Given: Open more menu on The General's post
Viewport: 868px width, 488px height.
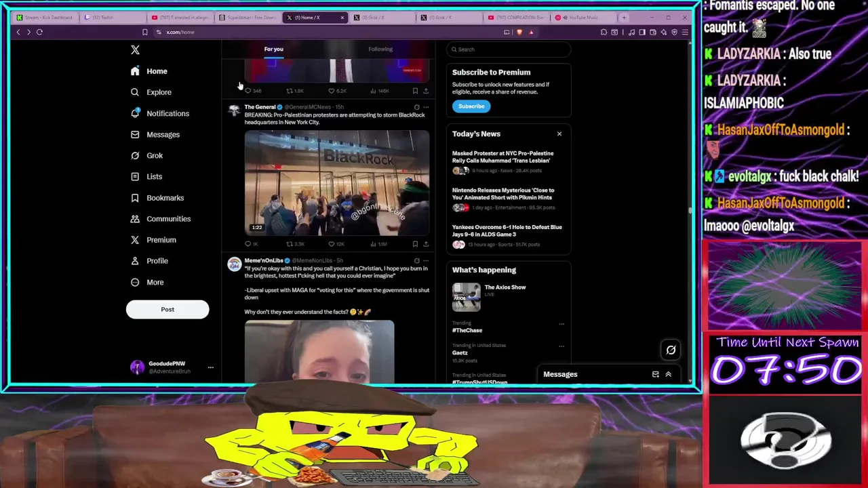Looking at the screenshot, I should (x=426, y=107).
